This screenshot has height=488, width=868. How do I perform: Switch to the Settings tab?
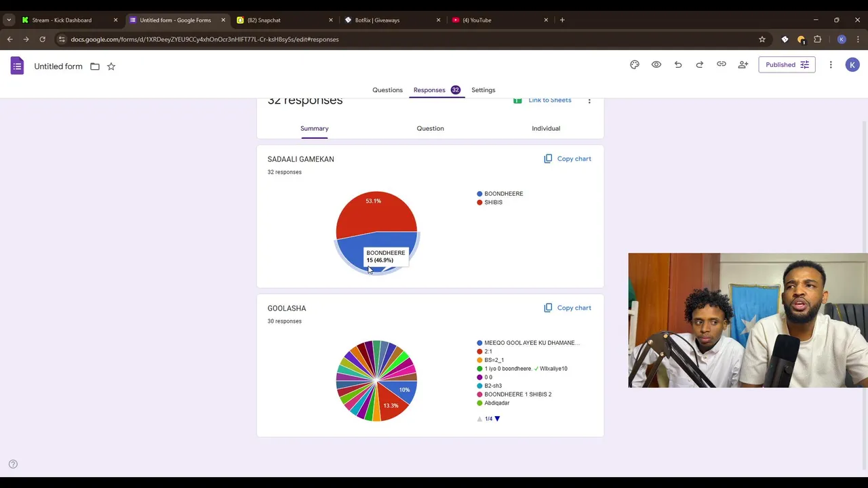point(484,89)
